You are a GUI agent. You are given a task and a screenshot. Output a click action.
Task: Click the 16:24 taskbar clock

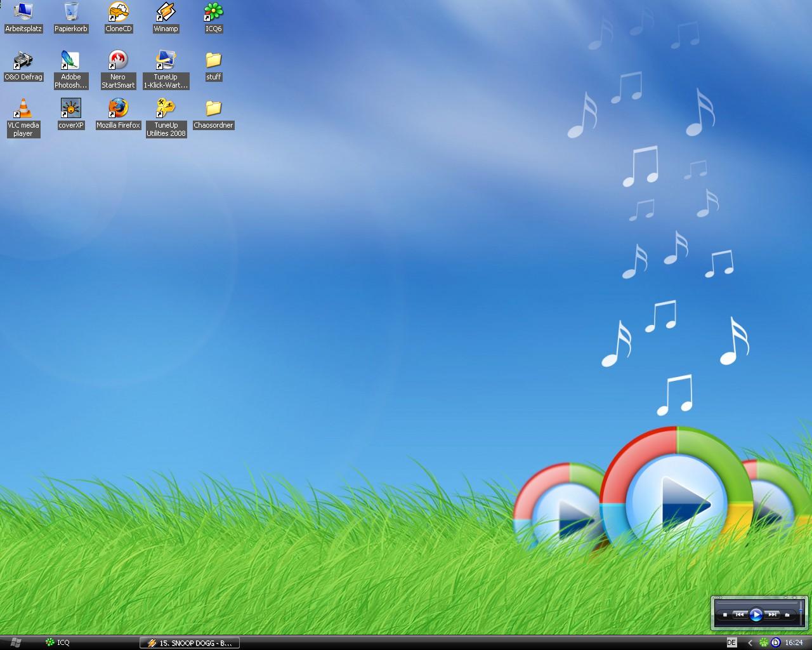point(794,642)
